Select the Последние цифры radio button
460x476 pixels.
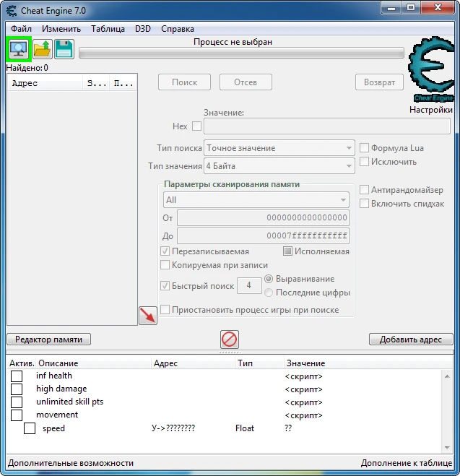point(269,293)
